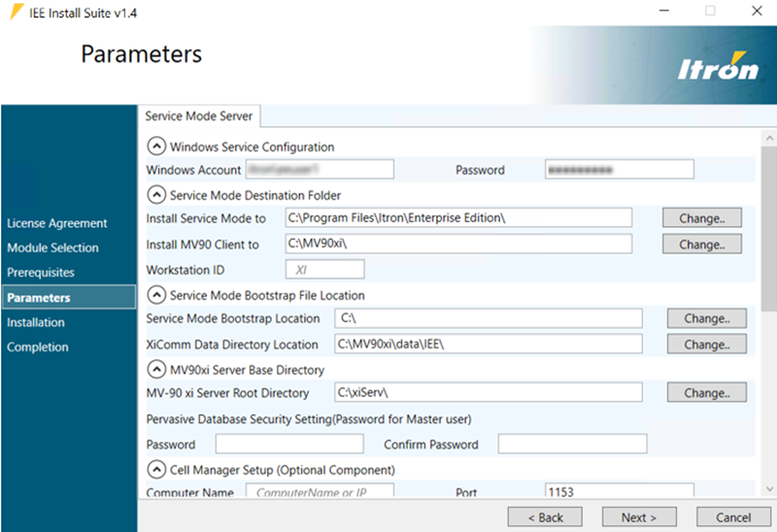Jump to the Installation step

click(36, 322)
